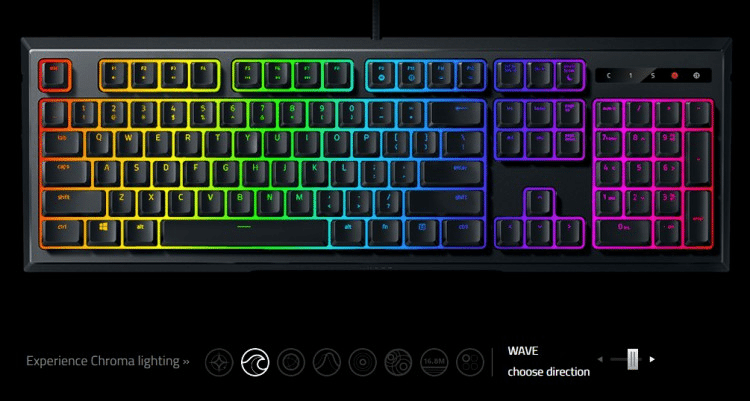The width and height of the screenshot is (750, 401).
Task: Click the right direction arrow for Wave
Action: pyautogui.click(x=652, y=359)
